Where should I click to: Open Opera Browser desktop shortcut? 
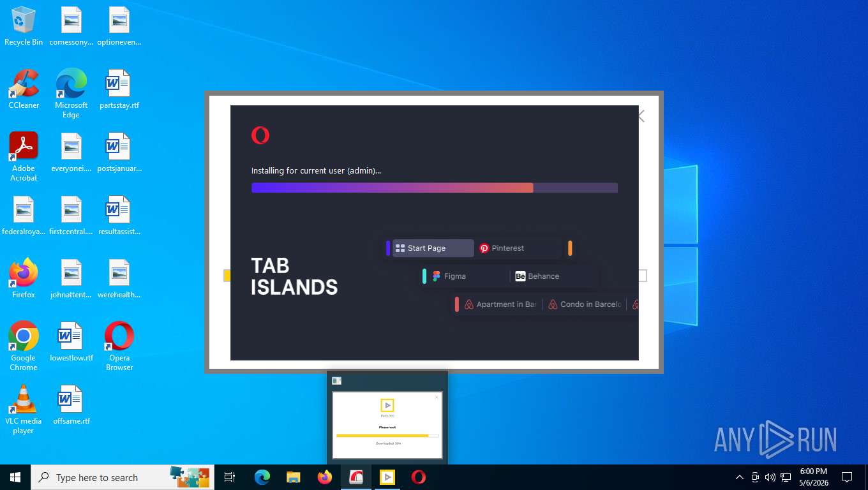(119, 346)
